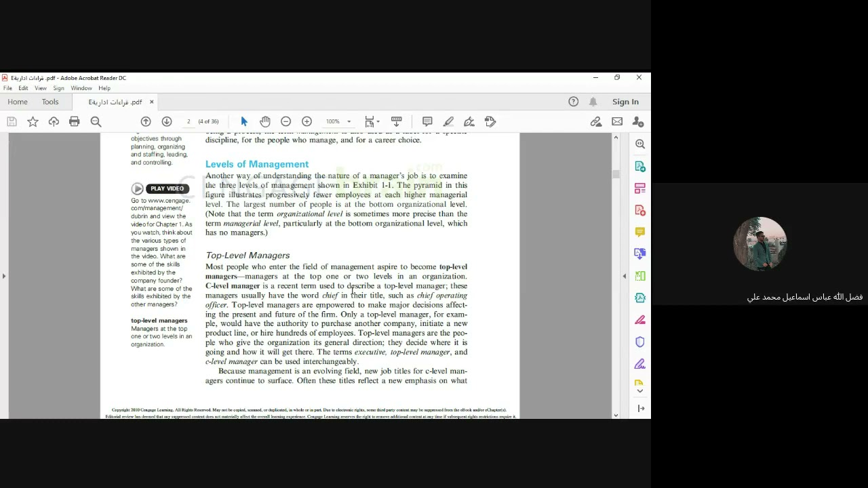Viewport: 868px width, 488px height.
Task: Zoom out with the minus button
Action: click(285, 121)
